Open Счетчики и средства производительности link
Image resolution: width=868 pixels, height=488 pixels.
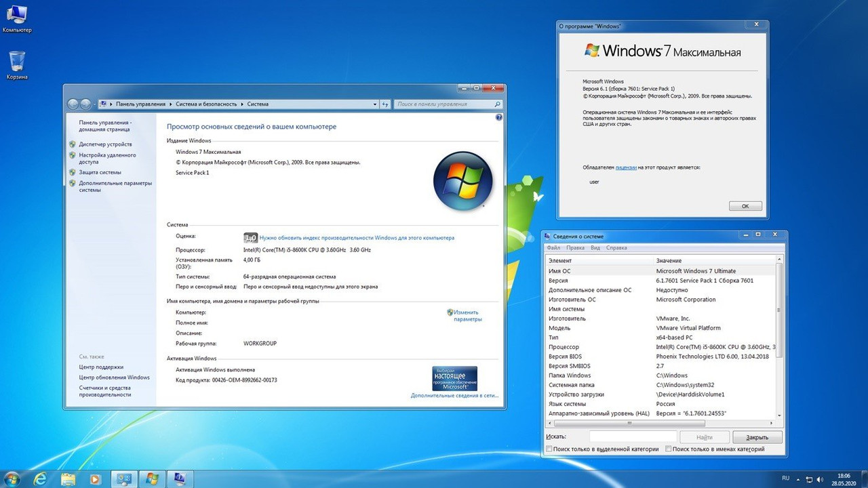click(x=105, y=391)
